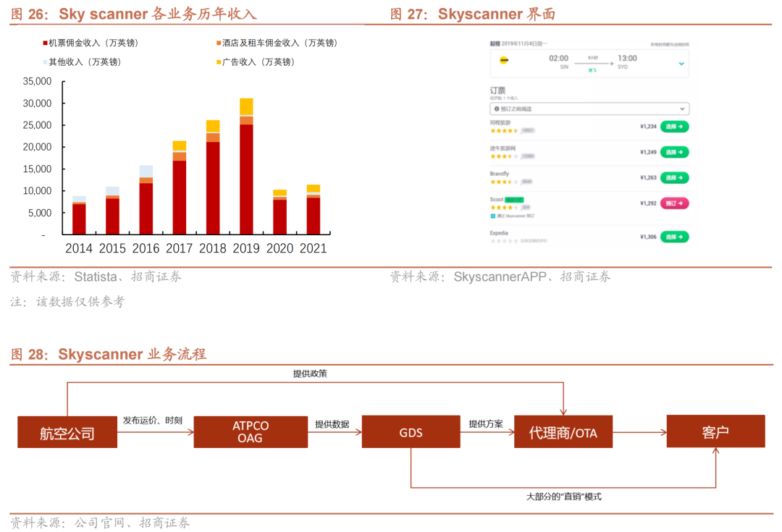
Task: Click the light blue 其他收入 legend swatch
Action: (45, 62)
